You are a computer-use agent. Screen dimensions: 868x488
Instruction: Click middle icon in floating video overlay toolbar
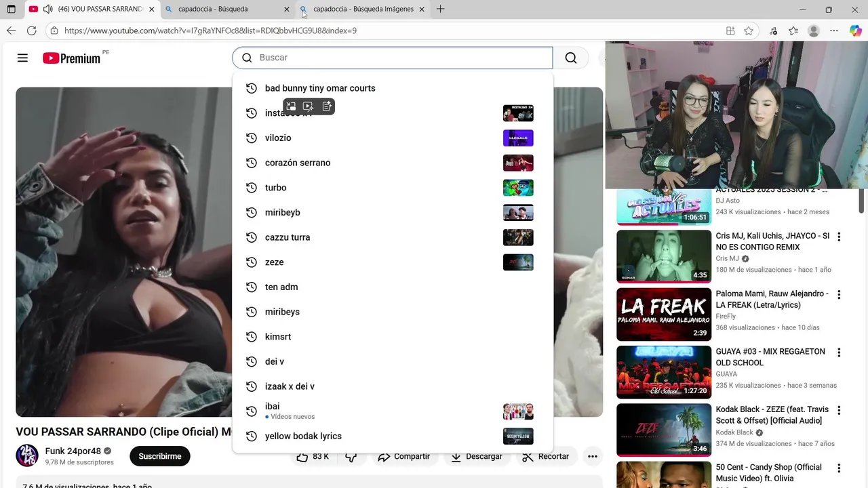tap(309, 106)
